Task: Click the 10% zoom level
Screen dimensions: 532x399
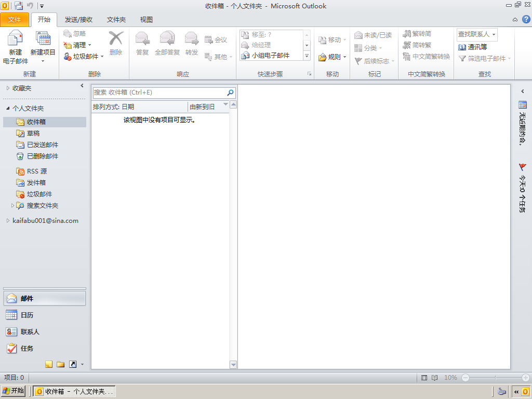Action: (x=450, y=378)
